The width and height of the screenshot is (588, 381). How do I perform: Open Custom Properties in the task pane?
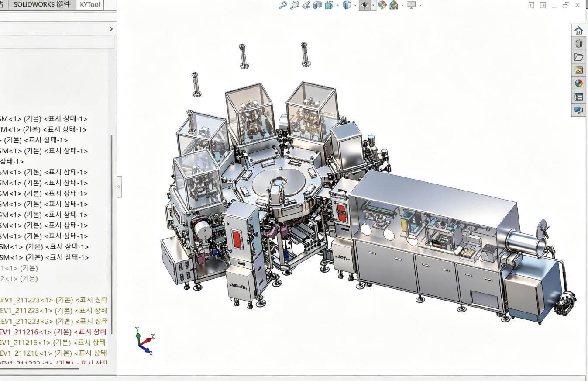[578, 97]
